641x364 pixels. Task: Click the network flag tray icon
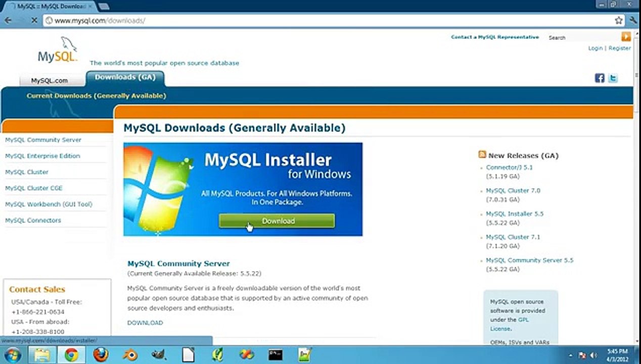(582, 355)
